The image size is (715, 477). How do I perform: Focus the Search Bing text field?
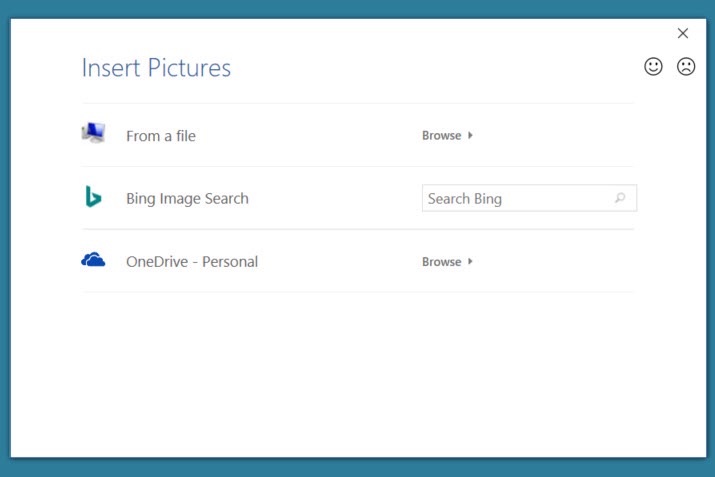coord(515,198)
